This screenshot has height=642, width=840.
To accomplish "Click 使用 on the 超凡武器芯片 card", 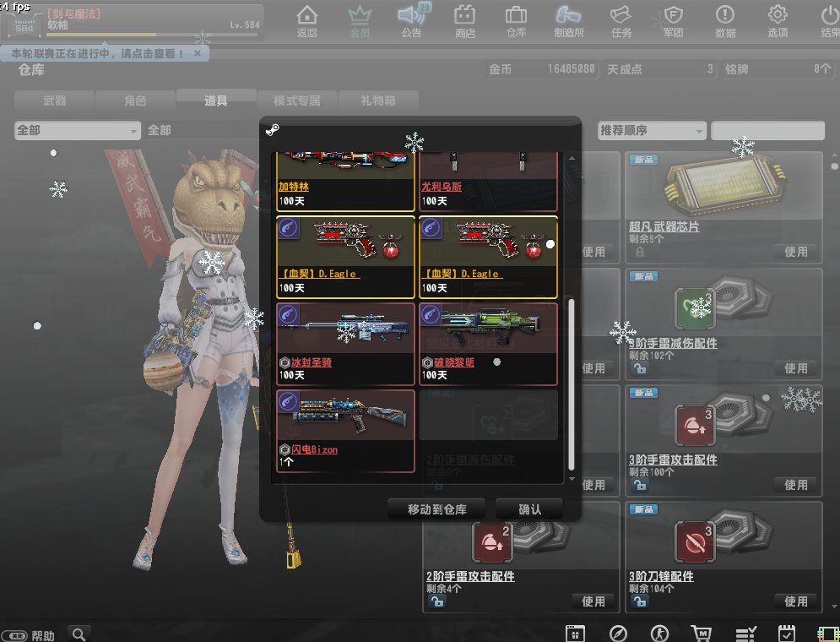I will pyautogui.click(x=796, y=252).
